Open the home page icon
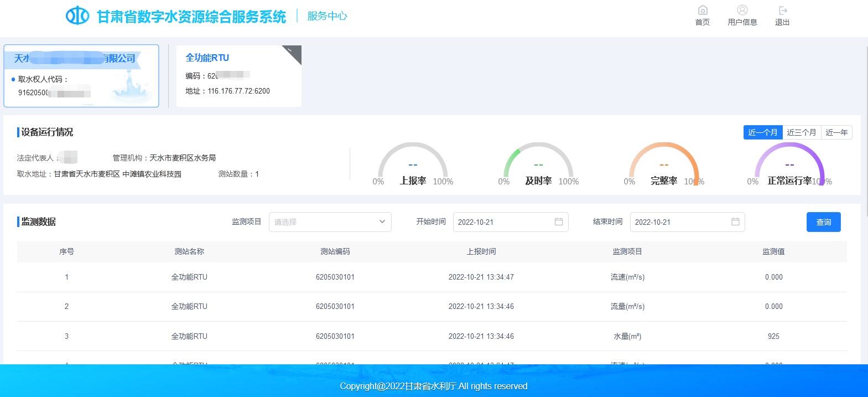The height and width of the screenshot is (397, 868). click(703, 11)
